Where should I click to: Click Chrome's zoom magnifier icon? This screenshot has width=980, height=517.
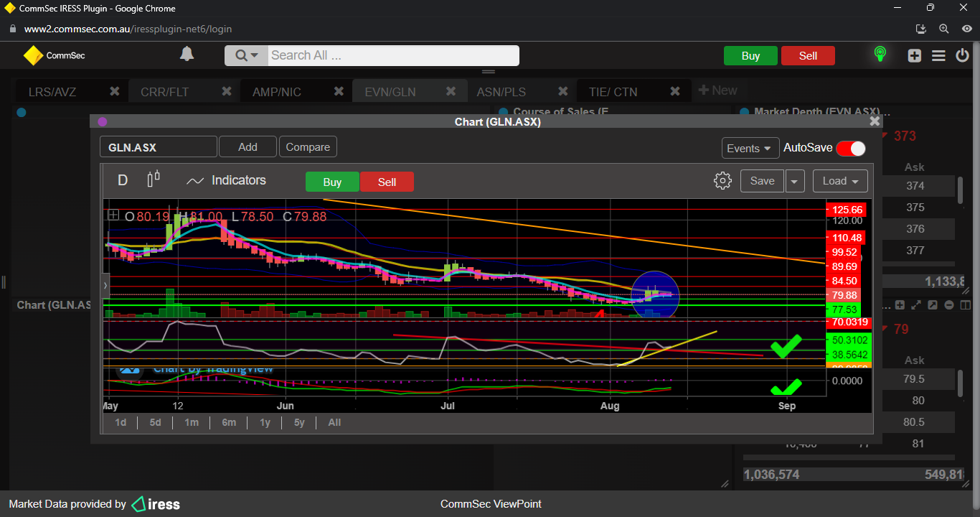pos(943,29)
